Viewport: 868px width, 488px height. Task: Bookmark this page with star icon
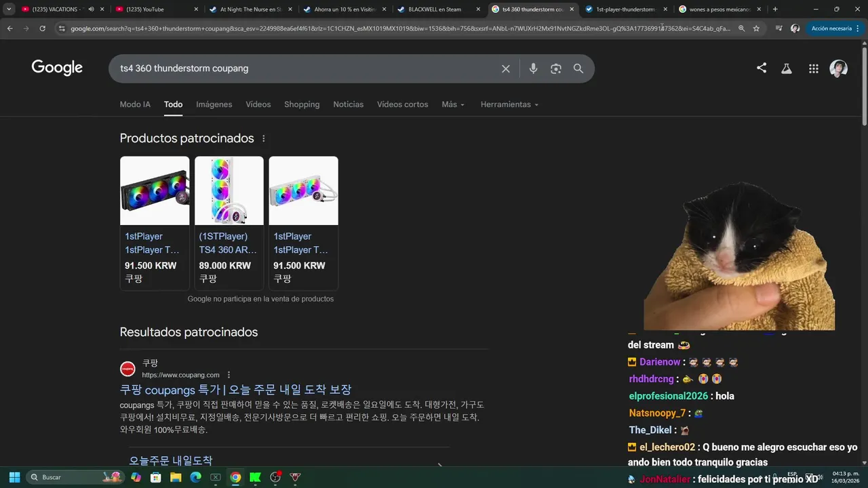(x=756, y=28)
